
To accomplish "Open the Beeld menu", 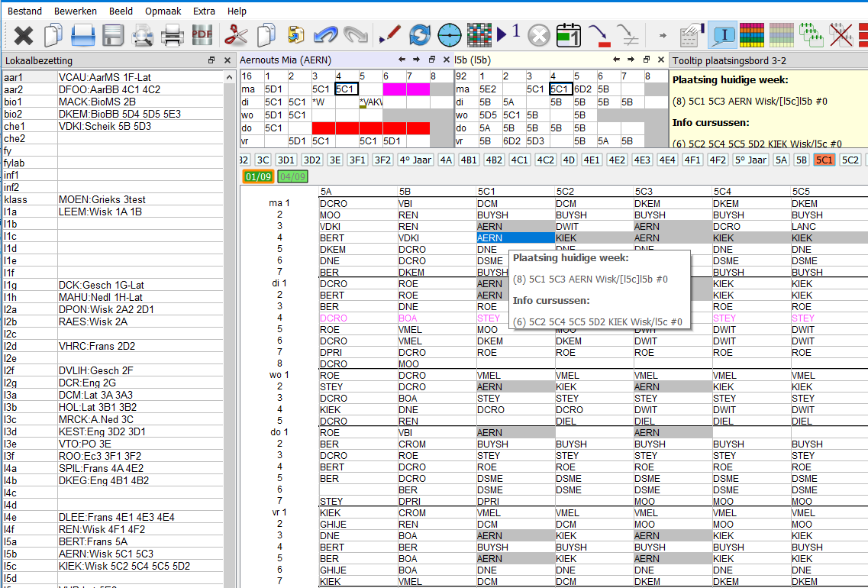I will (x=121, y=11).
